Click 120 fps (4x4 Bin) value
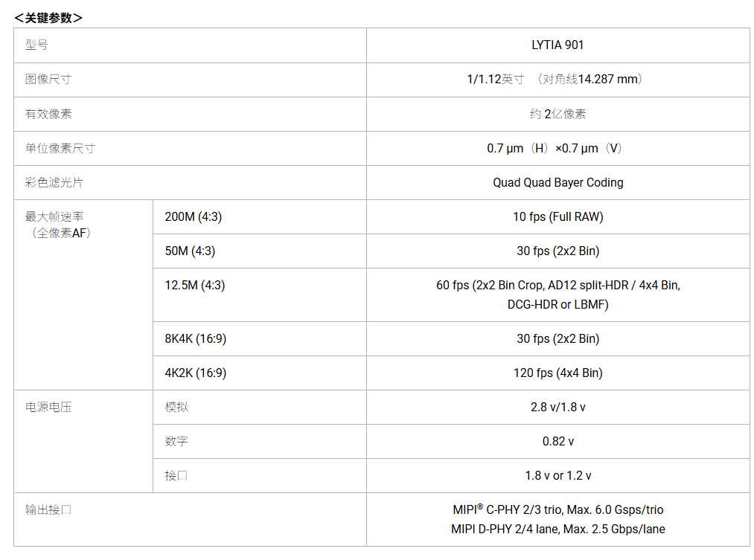Viewport: 754px width, 560px height. click(x=557, y=373)
